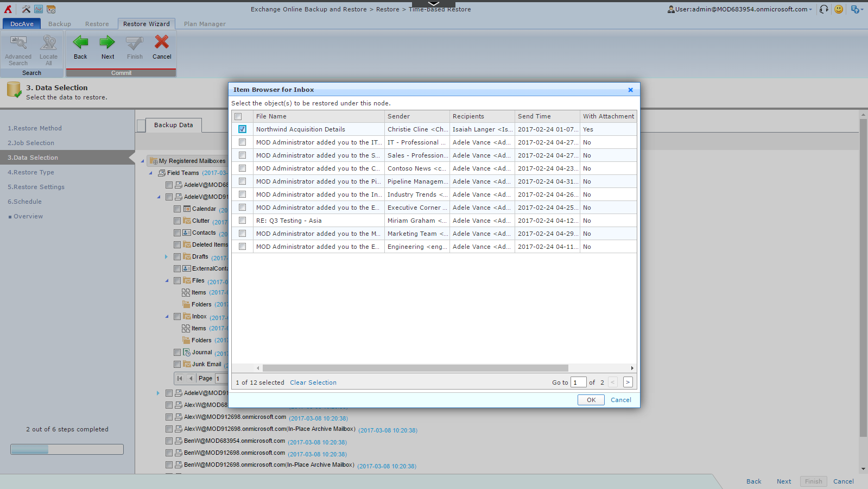Switch to Plan Manager tab

tap(205, 24)
